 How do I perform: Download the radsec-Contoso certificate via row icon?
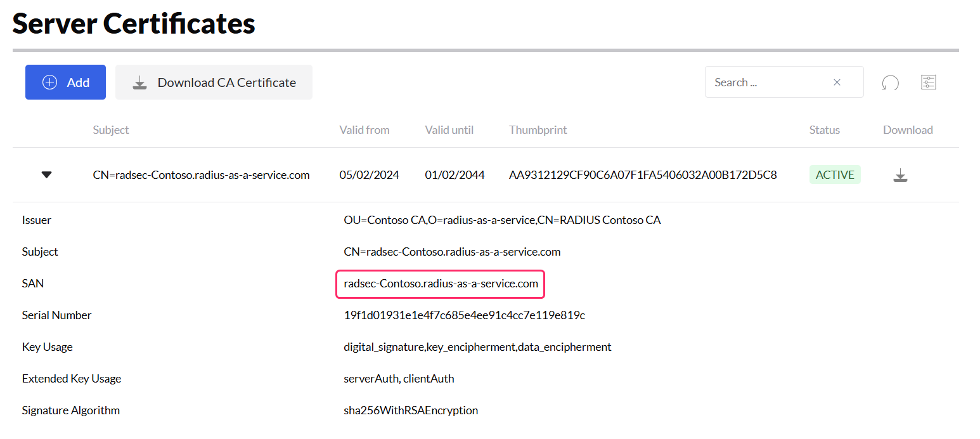coord(900,176)
